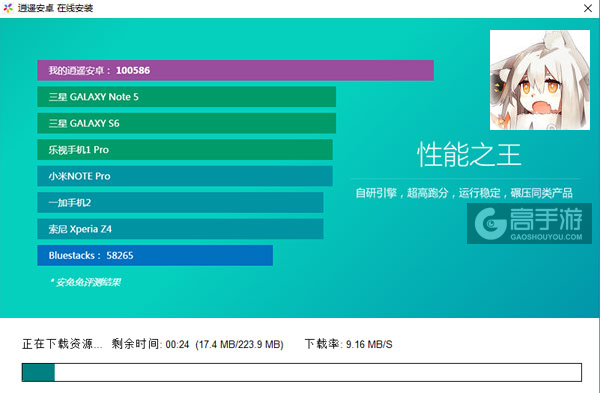The height and width of the screenshot is (393, 600).
Task: Click the 下载率 9.16 MB/S text
Action: pyautogui.click(x=349, y=344)
